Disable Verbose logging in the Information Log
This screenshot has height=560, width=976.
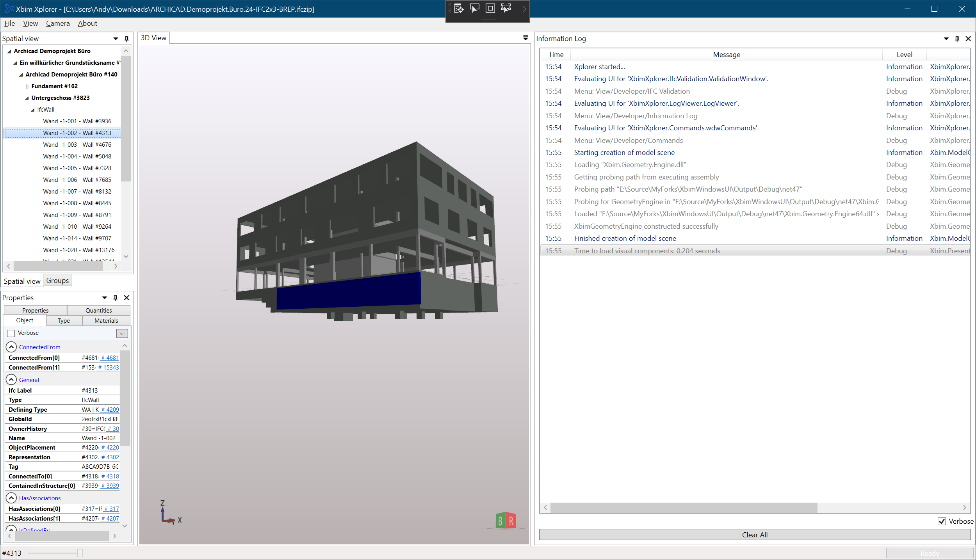pos(942,521)
